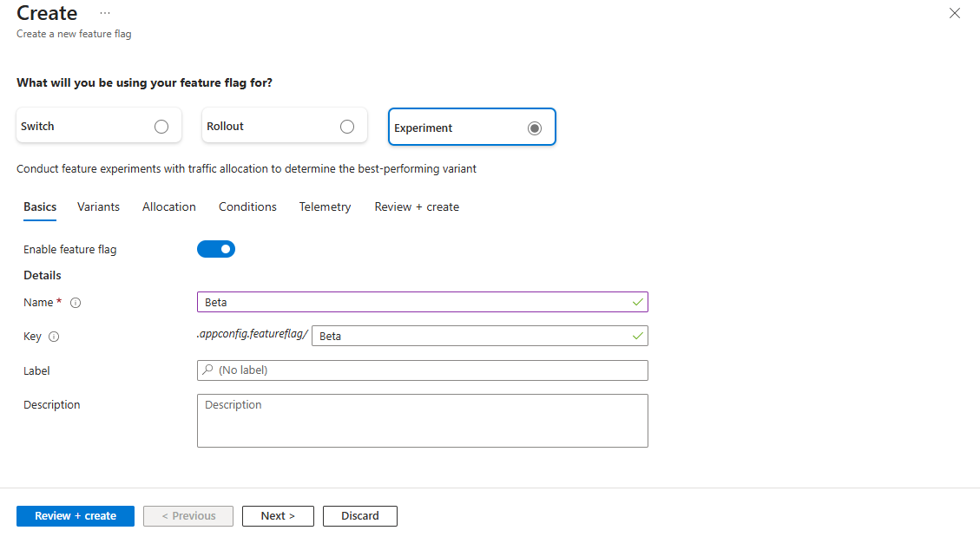Click the close X of the Create panel
Screen dimensions: 980x537
955,13
